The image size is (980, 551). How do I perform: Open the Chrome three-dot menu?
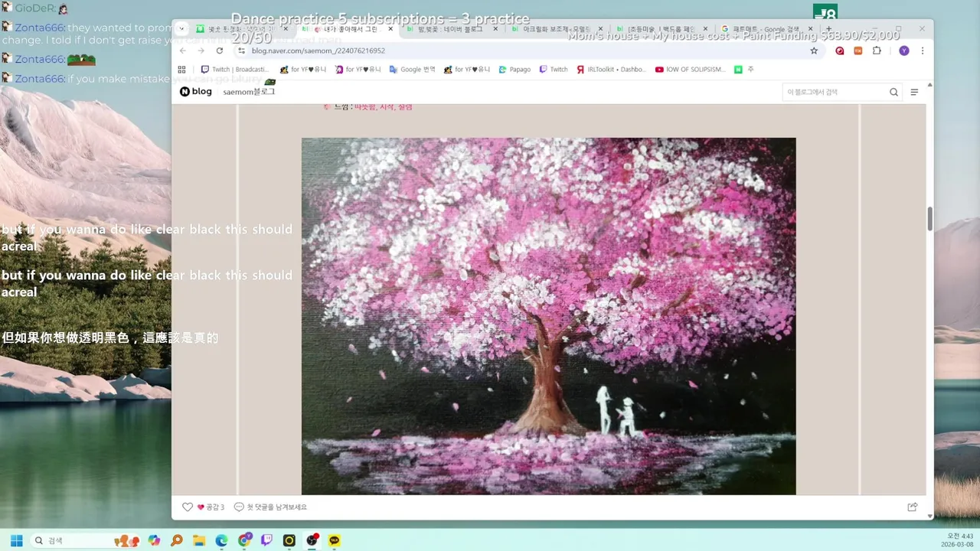(x=922, y=51)
